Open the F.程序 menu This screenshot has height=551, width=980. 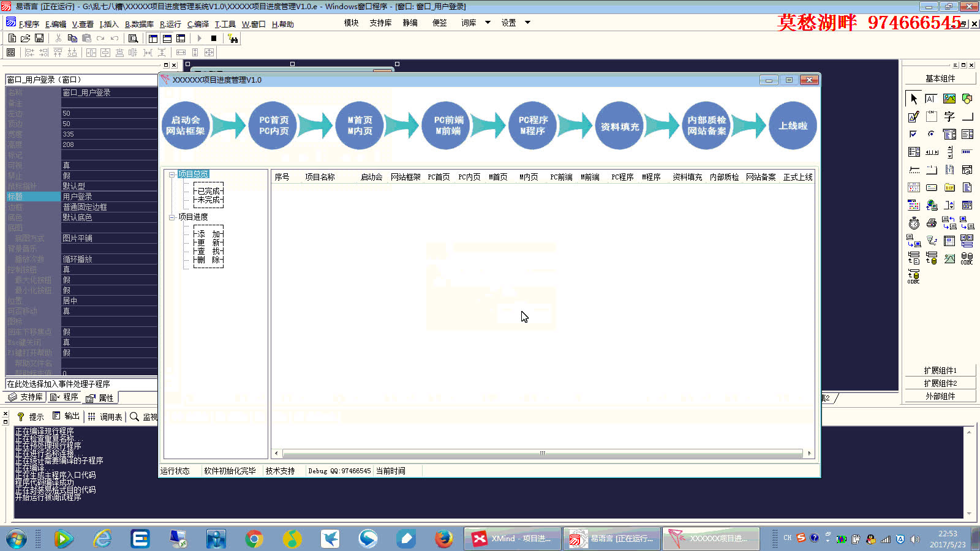pos(29,24)
